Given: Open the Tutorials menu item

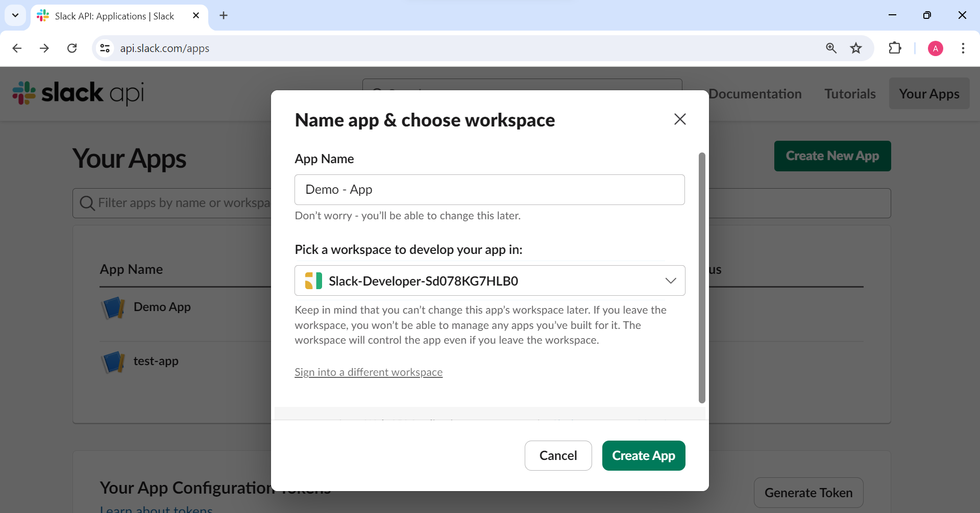Looking at the screenshot, I should pyautogui.click(x=850, y=94).
